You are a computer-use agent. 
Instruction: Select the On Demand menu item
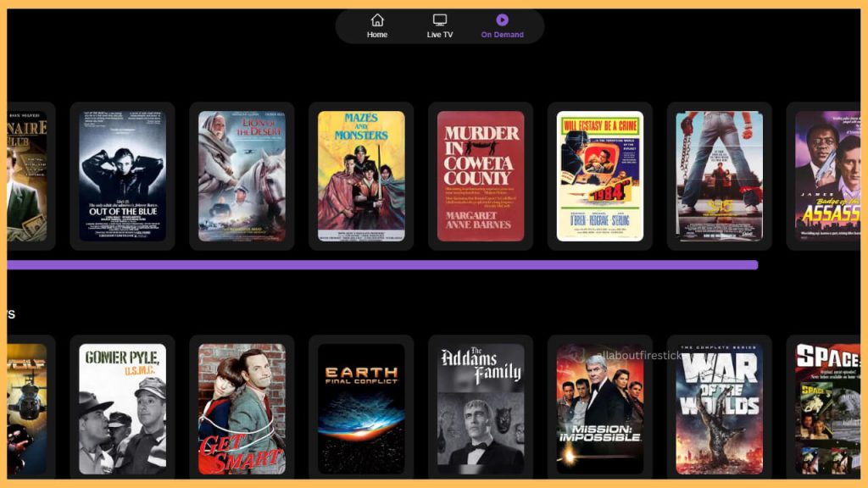(x=504, y=25)
